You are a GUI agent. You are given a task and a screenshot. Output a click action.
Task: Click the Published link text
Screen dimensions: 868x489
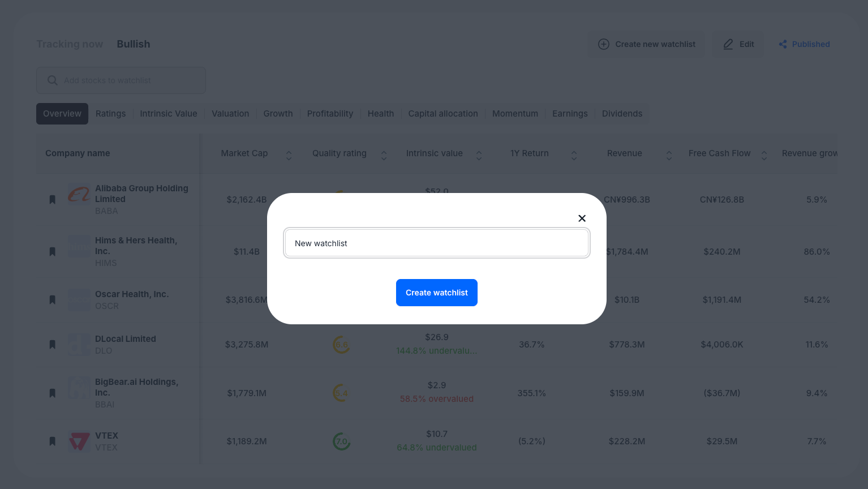[x=811, y=44]
